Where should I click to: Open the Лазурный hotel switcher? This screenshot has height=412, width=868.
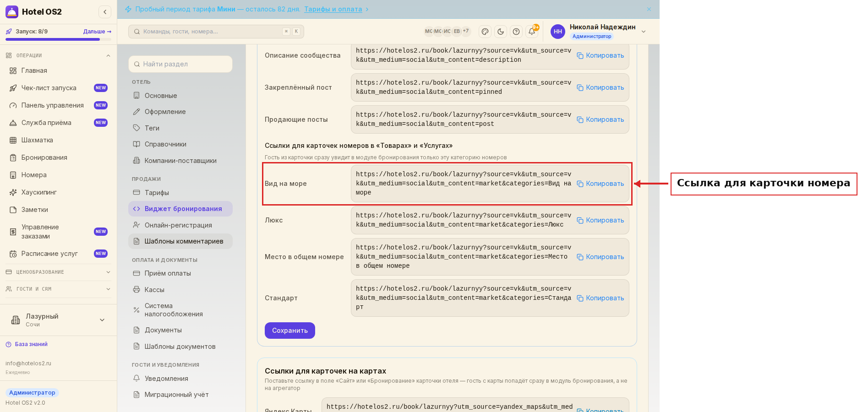coord(58,320)
